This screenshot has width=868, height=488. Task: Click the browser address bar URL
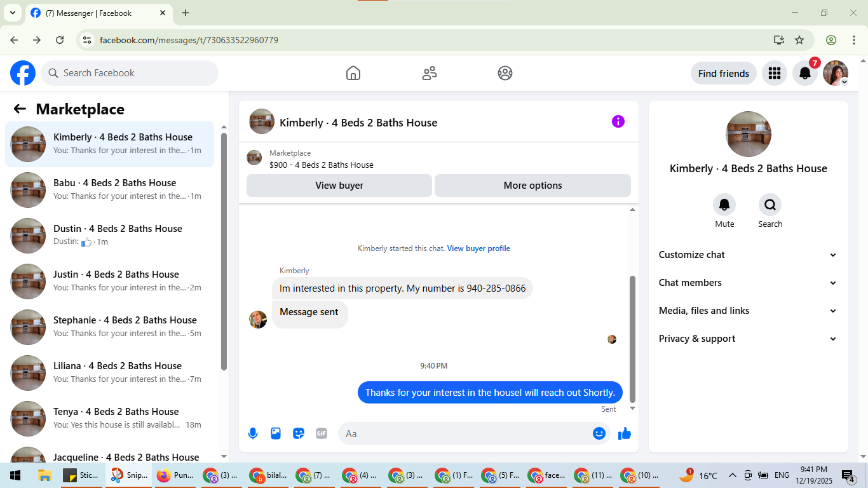point(189,40)
